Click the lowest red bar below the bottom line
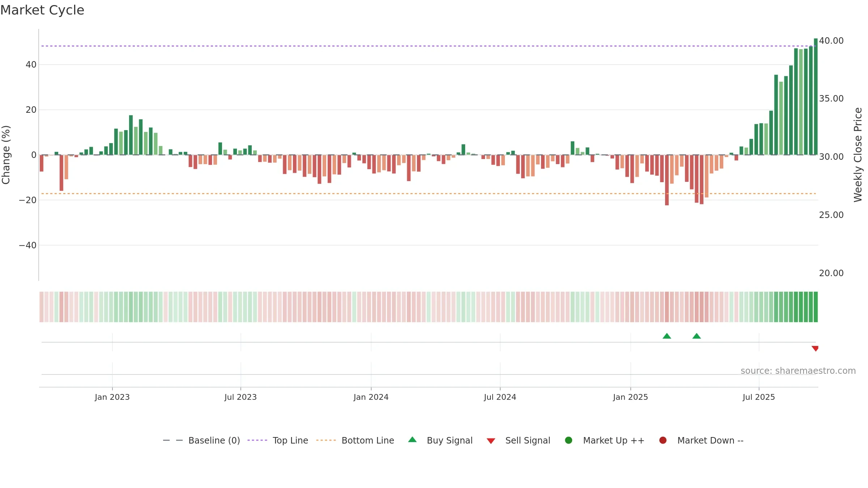 667,180
